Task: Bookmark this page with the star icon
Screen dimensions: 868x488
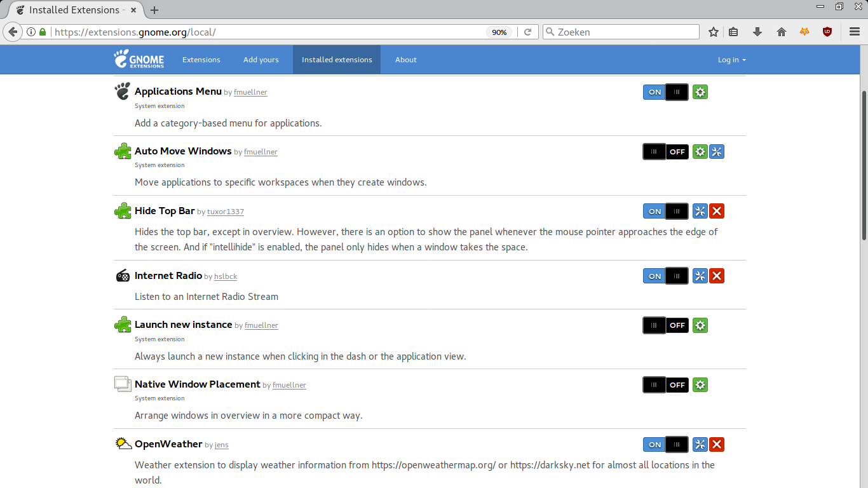Action: [x=714, y=32]
